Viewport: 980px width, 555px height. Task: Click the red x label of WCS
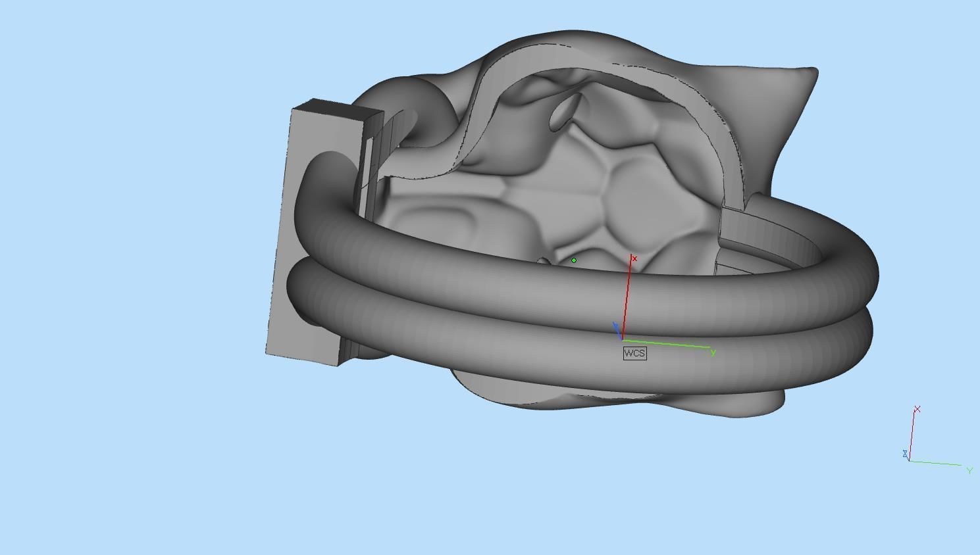[x=634, y=258]
